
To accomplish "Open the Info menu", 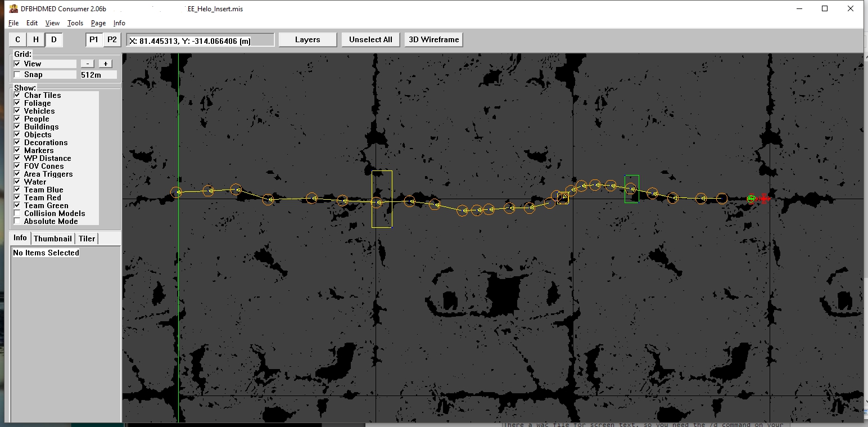I will (119, 23).
